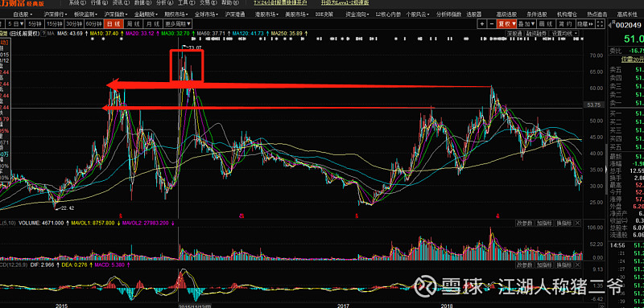Click the magenta marker icon below chart mid-2016

242,215
